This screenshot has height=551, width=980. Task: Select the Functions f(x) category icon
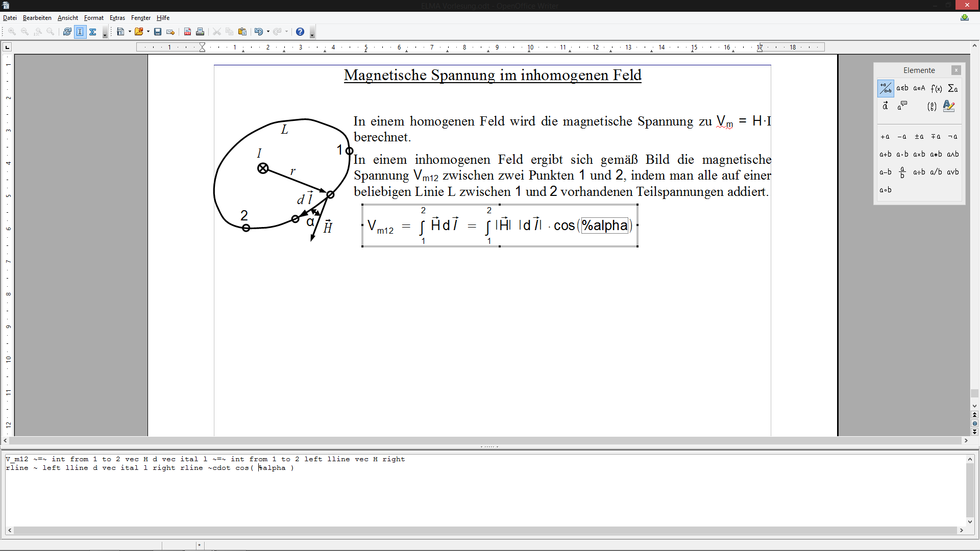936,88
